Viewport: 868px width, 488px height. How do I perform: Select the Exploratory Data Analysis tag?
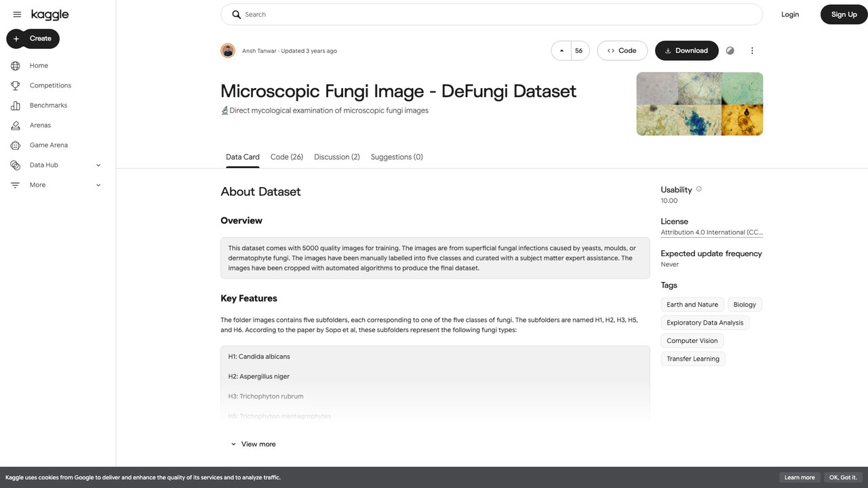coord(705,323)
